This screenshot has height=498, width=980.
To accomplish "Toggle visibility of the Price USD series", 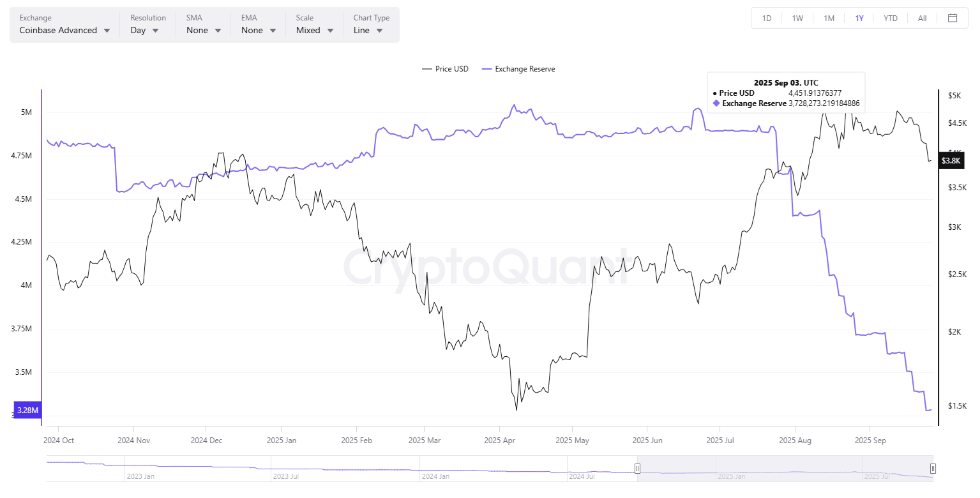I will click(x=445, y=68).
